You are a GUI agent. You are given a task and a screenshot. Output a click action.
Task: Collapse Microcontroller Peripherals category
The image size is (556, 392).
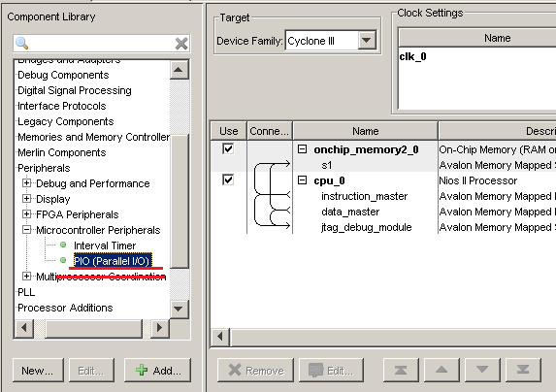[x=26, y=229]
